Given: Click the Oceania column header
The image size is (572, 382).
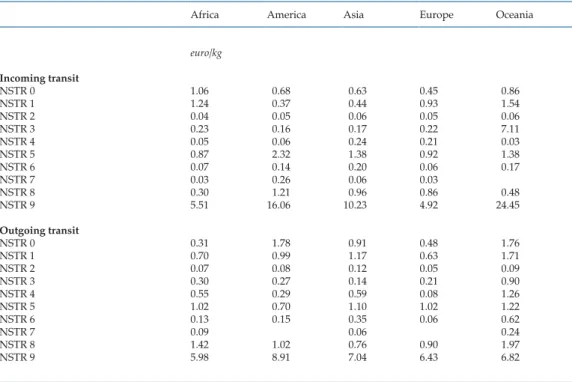Looking at the screenshot, I should 514,15.
